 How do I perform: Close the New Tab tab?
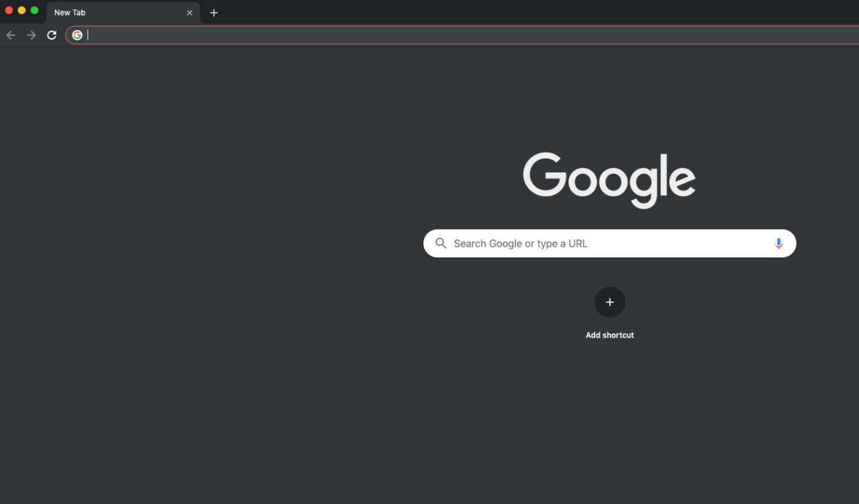coord(189,13)
